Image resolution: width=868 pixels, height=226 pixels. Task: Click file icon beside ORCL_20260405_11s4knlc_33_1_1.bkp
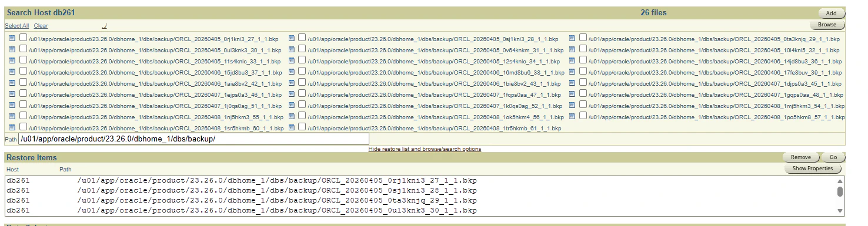12,60
